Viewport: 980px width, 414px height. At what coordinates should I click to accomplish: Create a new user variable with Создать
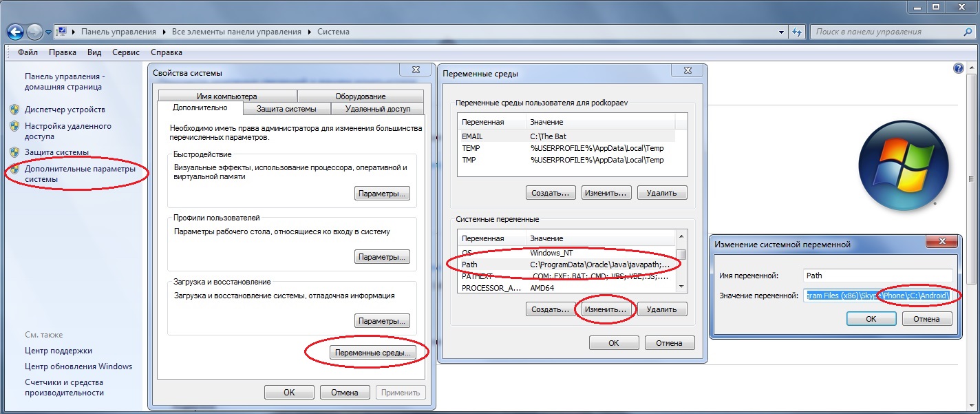[x=551, y=193]
